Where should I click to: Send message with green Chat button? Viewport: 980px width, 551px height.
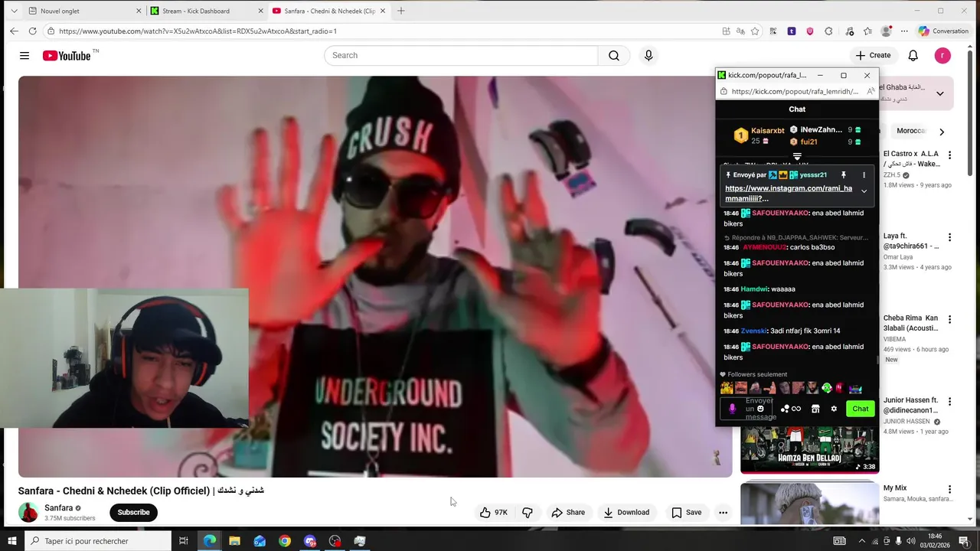point(861,409)
